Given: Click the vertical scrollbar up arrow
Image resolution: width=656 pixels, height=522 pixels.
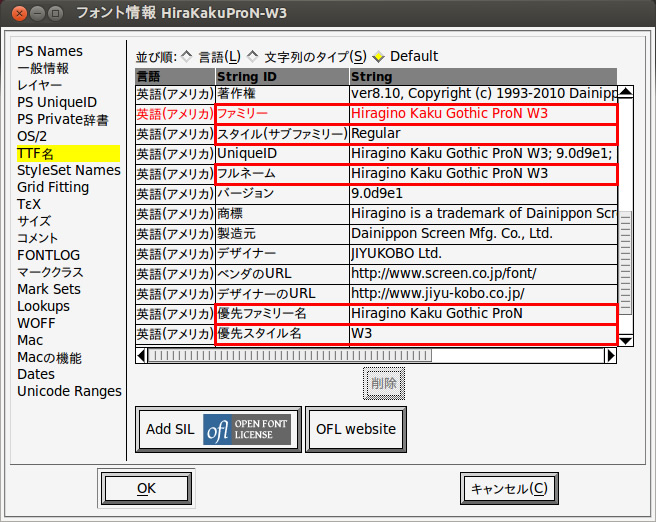Looking at the screenshot, I should [625, 92].
